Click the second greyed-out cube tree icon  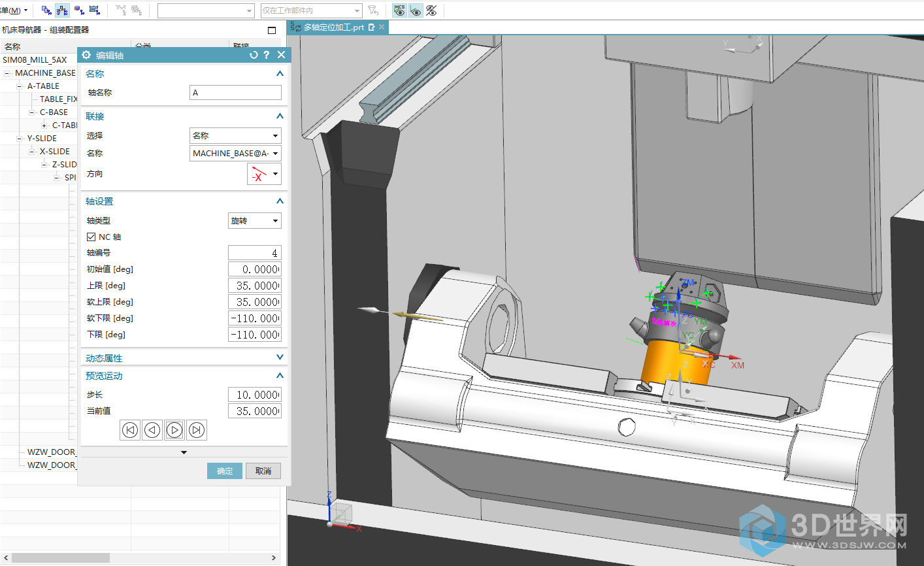(x=136, y=10)
